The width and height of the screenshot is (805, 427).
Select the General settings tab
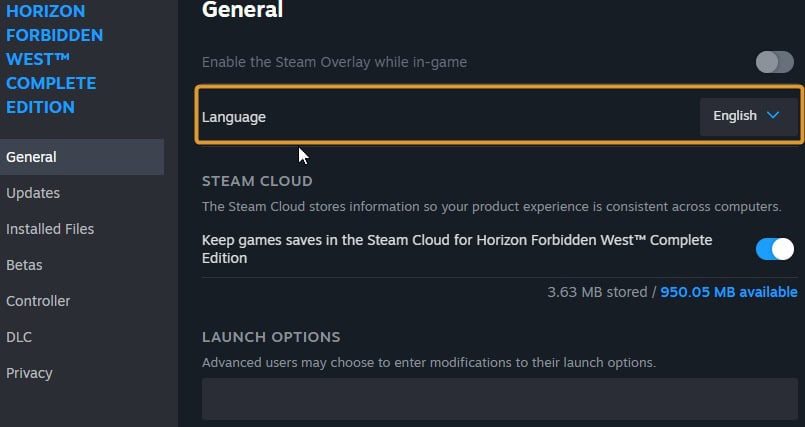[82, 157]
